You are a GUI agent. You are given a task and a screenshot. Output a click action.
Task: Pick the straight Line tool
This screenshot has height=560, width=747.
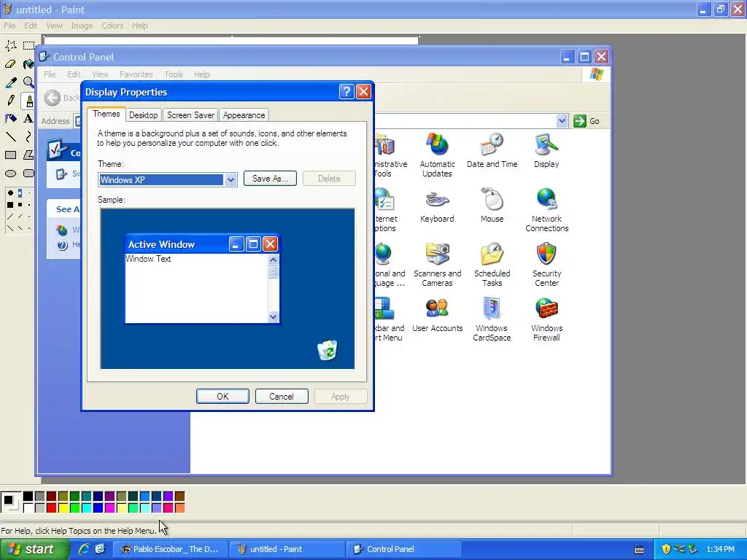(10, 136)
